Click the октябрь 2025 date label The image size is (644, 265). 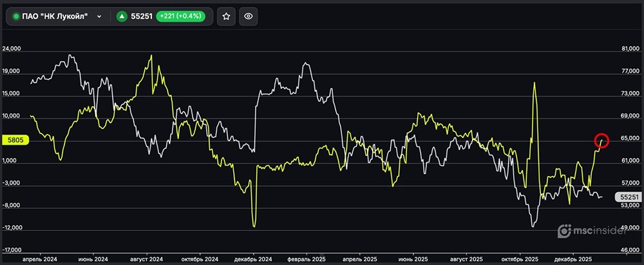pyautogui.click(x=521, y=260)
